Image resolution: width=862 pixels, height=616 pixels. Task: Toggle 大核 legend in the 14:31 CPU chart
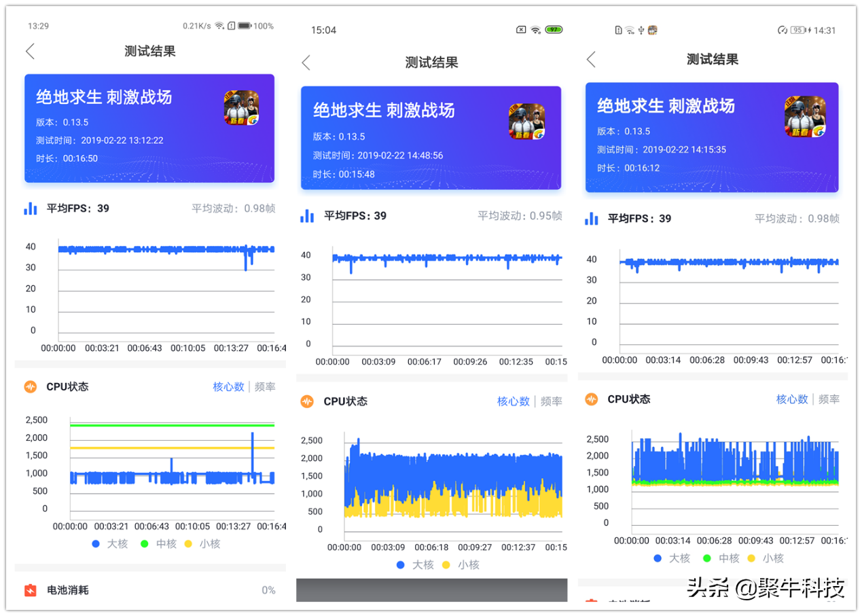[x=671, y=558]
